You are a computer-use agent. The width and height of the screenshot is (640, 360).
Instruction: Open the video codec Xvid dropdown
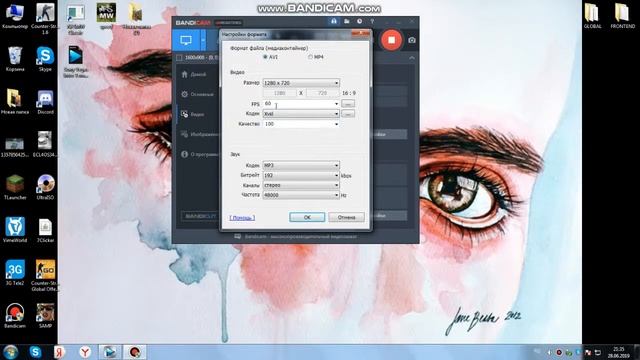pos(301,114)
